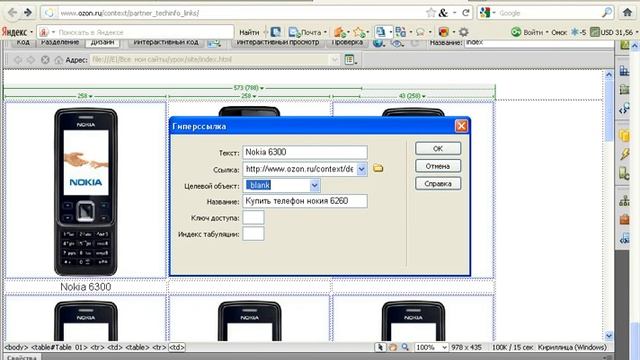Click the Яндекс logo in the toolbar
Screen dimensions: 640x360
[x=14, y=32]
